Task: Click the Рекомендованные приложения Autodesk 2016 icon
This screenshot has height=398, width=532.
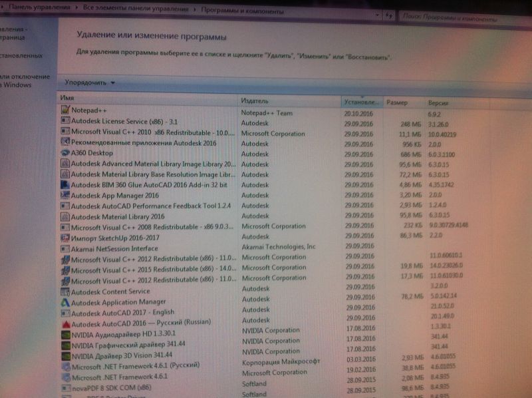Action: pos(65,142)
